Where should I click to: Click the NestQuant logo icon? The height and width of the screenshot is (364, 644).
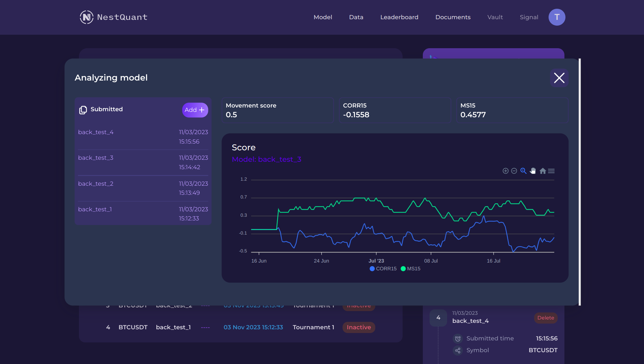(x=86, y=17)
